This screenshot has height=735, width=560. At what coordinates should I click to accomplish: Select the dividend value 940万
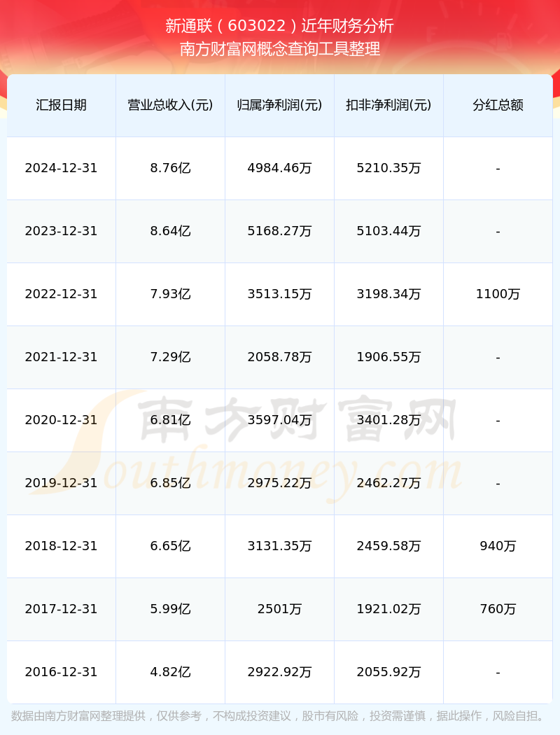498,546
